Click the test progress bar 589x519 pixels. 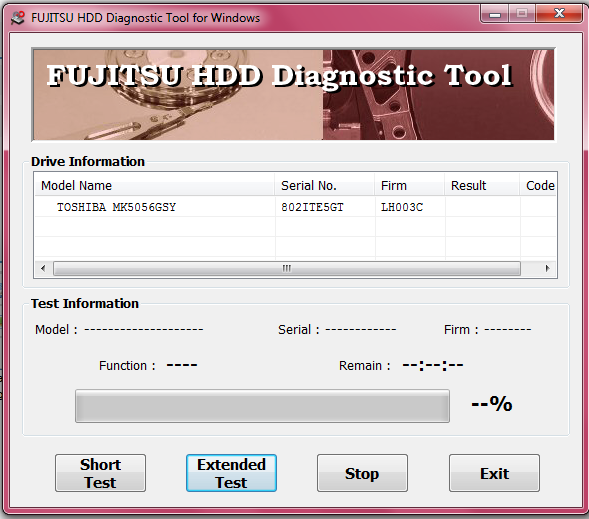tap(262, 406)
